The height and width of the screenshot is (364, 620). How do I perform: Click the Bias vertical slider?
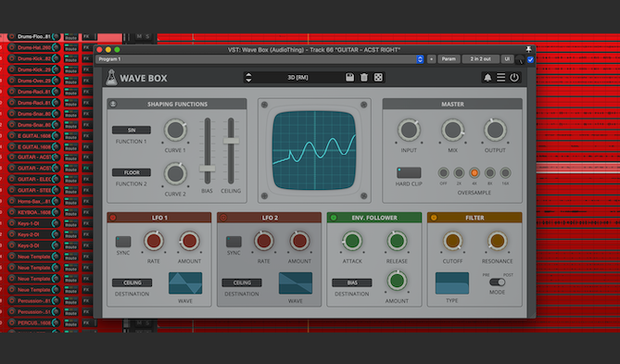click(x=208, y=151)
